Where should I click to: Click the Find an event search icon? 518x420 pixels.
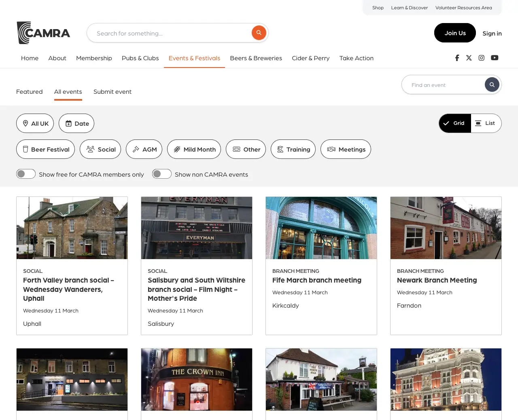pos(492,85)
